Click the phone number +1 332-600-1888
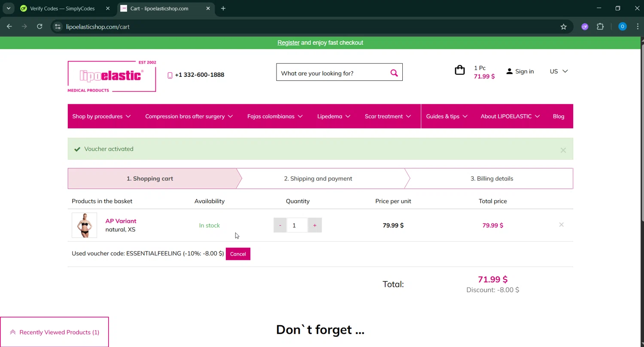Viewport: 644px width, 347px height. point(200,75)
